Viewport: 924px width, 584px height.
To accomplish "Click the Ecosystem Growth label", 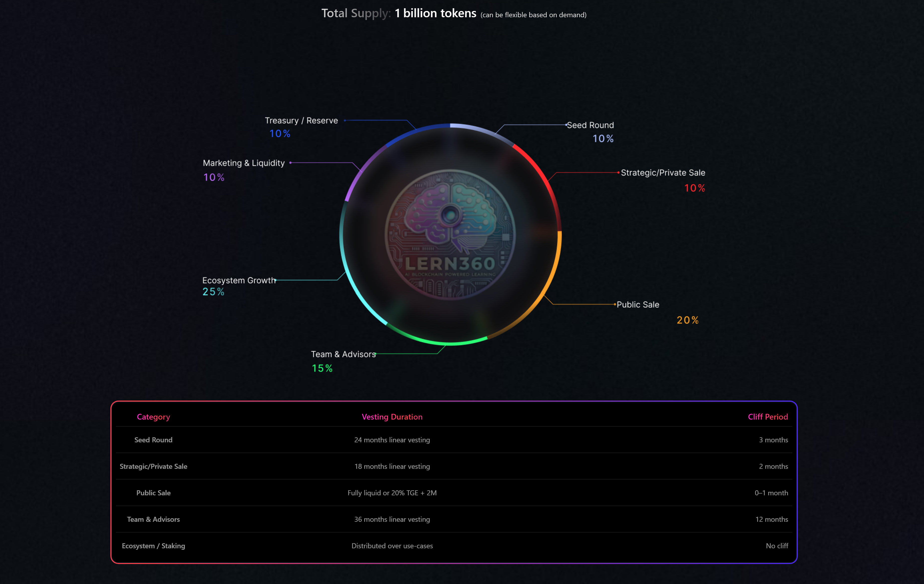I will pyautogui.click(x=239, y=280).
